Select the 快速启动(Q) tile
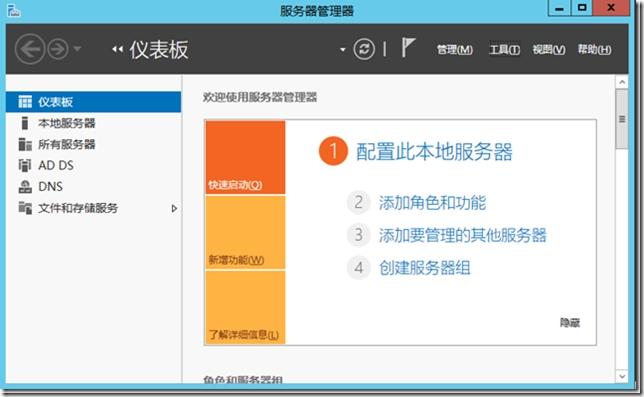 pyautogui.click(x=245, y=157)
